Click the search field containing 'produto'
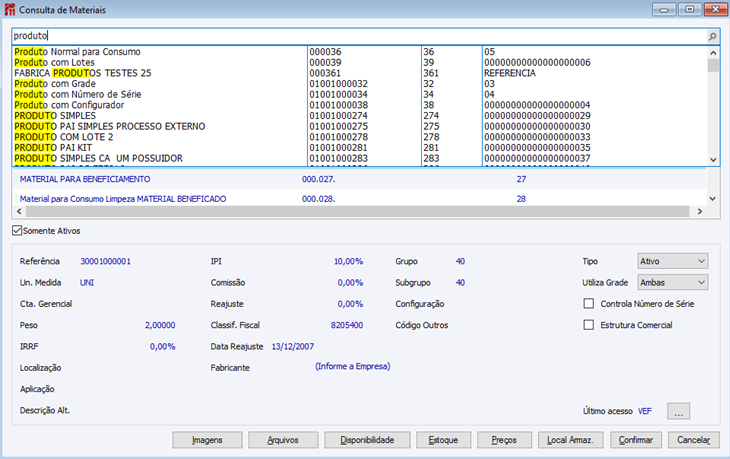This screenshot has width=730, height=459. point(358,36)
